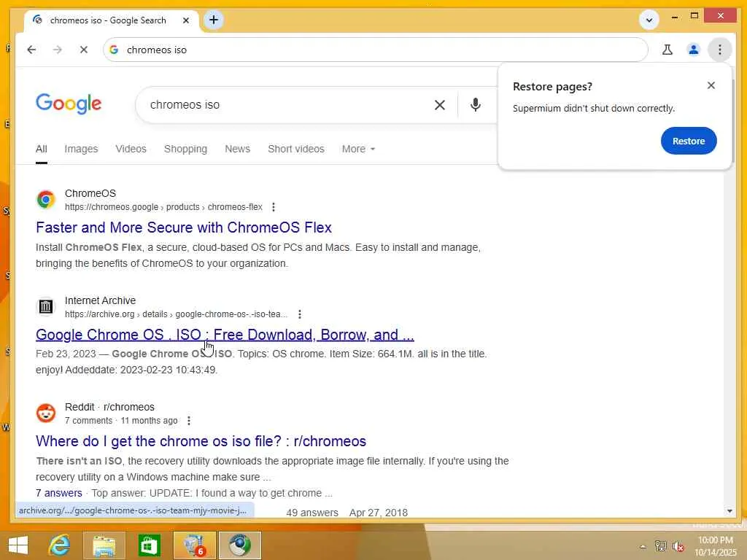
Task: Open a new tab with plus button
Action: tap(214, 20)
